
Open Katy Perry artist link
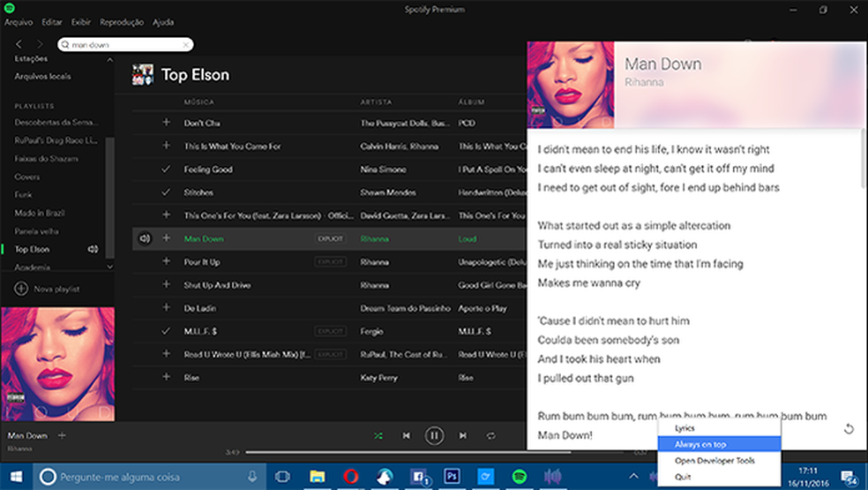point(379,378)
